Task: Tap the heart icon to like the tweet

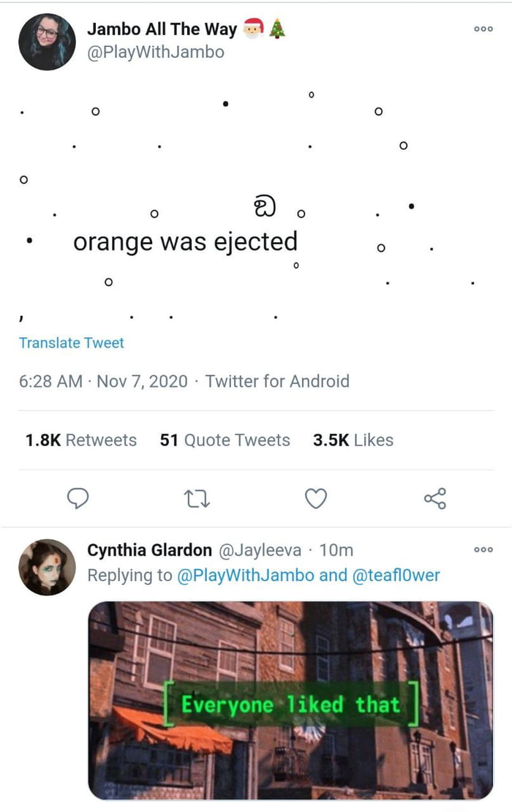Action: (315, 498)
